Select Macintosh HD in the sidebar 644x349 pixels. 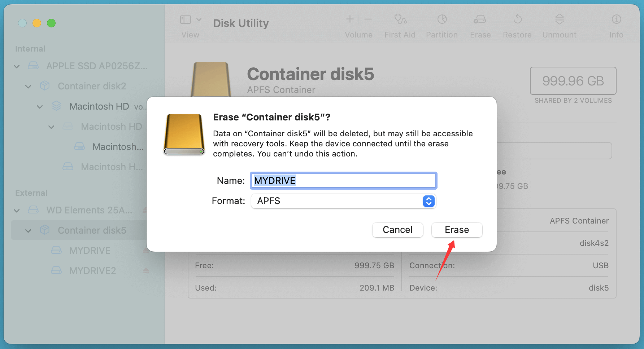coord(99,106)
